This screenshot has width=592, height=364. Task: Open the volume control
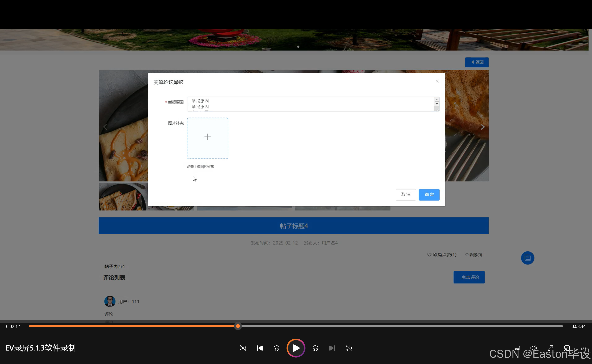point(533,348)
